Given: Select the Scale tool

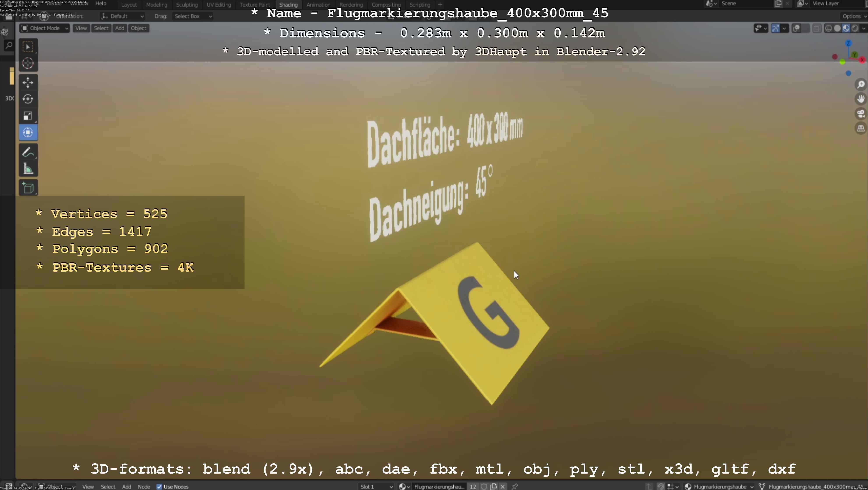Looking at the screenshot, I should (28, 116).
